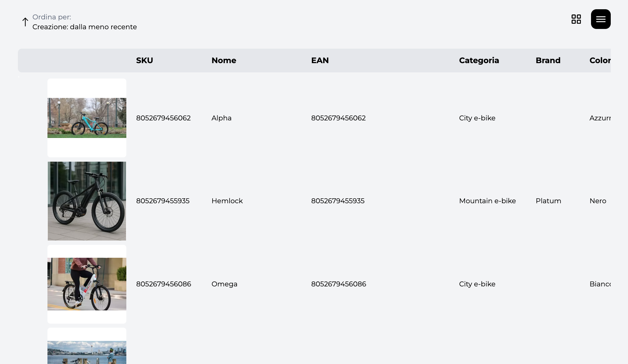Click EAN value 8052679455935
Viewport: 628px width, 364px height.
[x=338, y=201]
